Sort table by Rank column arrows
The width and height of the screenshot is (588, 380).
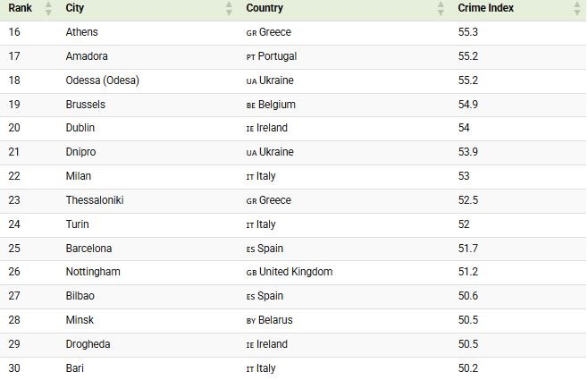coord(48,8)
